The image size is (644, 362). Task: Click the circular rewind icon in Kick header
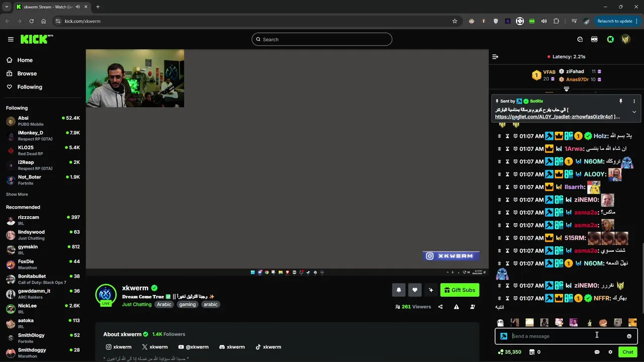pos(580,39)
